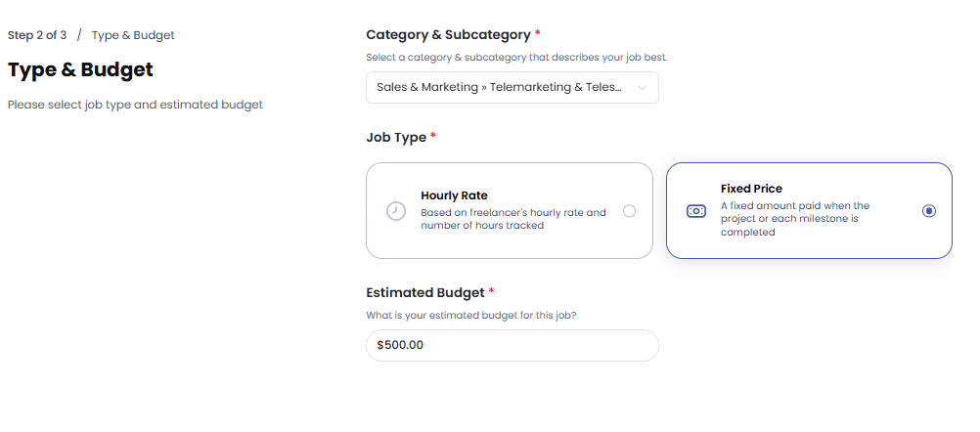Click the category selection helper text
Image resolution: width=980 pixels, height=432 pixels.
click(x=516, y=58)
